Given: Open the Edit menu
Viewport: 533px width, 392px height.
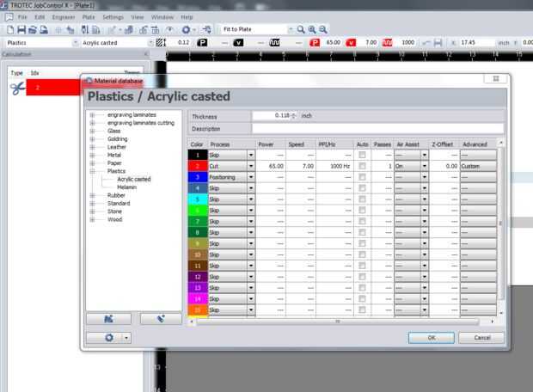Looking at the screenshot, I should 40,17.
